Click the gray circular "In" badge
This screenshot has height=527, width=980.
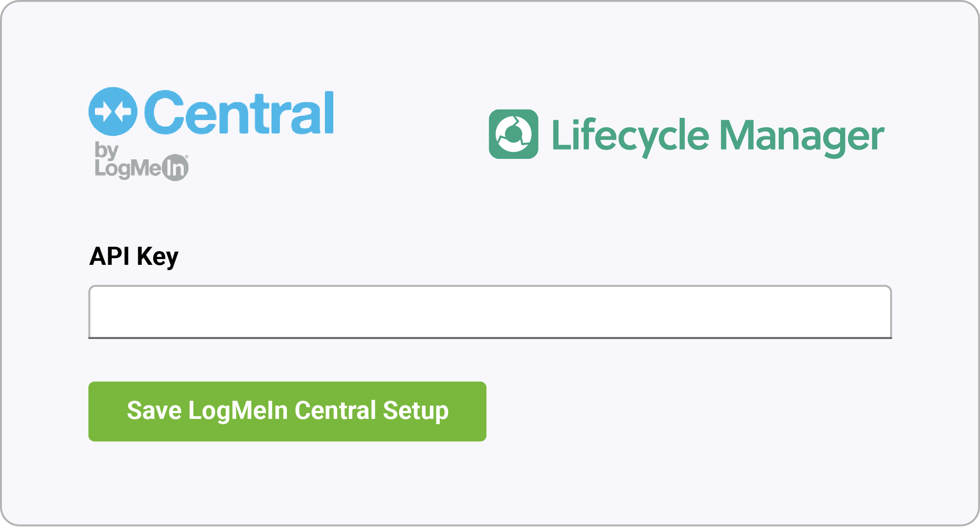[x=176, y=167]
